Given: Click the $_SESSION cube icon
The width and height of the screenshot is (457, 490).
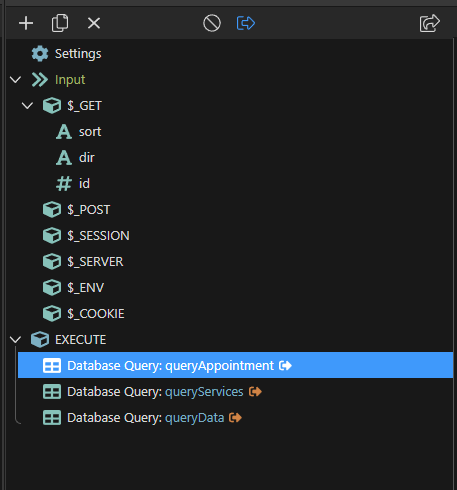Looking at the screenshot, I should [x=52, y=236].
